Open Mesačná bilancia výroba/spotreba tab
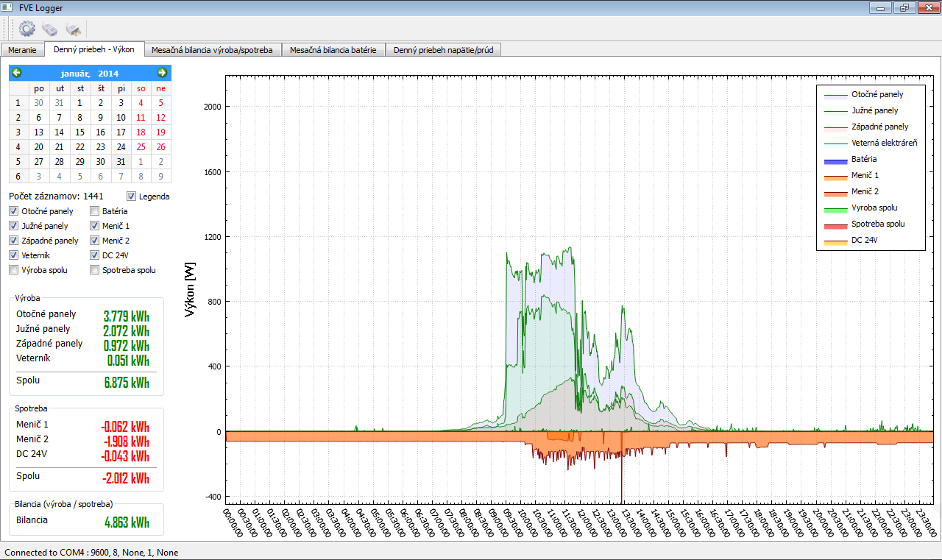Screen dimensions: 942x560 pos(212,50)
